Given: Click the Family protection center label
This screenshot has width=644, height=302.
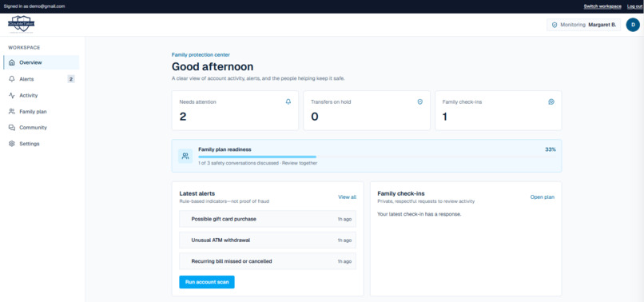Looking at the screenshot, I should tap(201, 54).
